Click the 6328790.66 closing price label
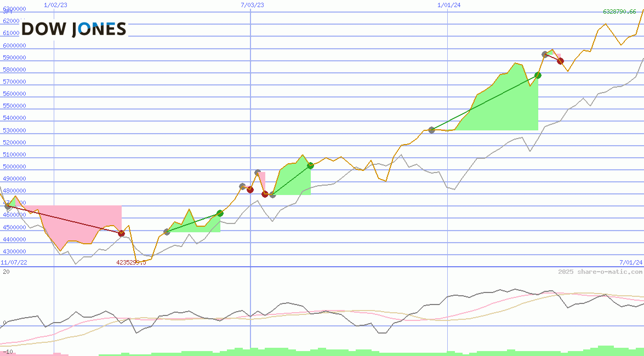This screenshot has height=356, width=644. [619, 11]
